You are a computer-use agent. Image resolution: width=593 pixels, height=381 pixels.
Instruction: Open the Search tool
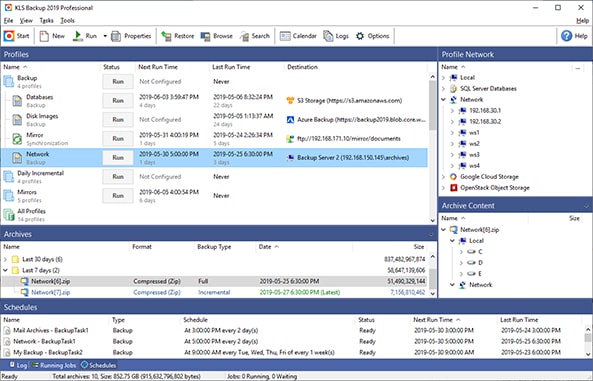(244, 36)
